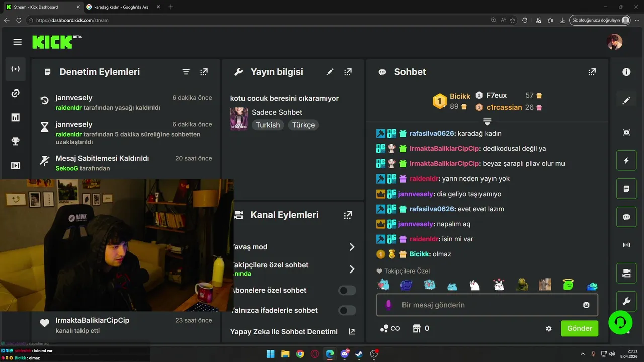This screenshot has width=644, height=362.
Task: Pop out the Denetim Eylemleri panel
Action: (x=204, y=72)
